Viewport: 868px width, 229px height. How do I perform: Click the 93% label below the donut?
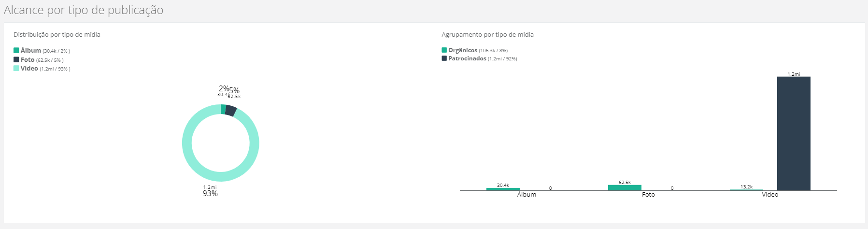point(210,194)
